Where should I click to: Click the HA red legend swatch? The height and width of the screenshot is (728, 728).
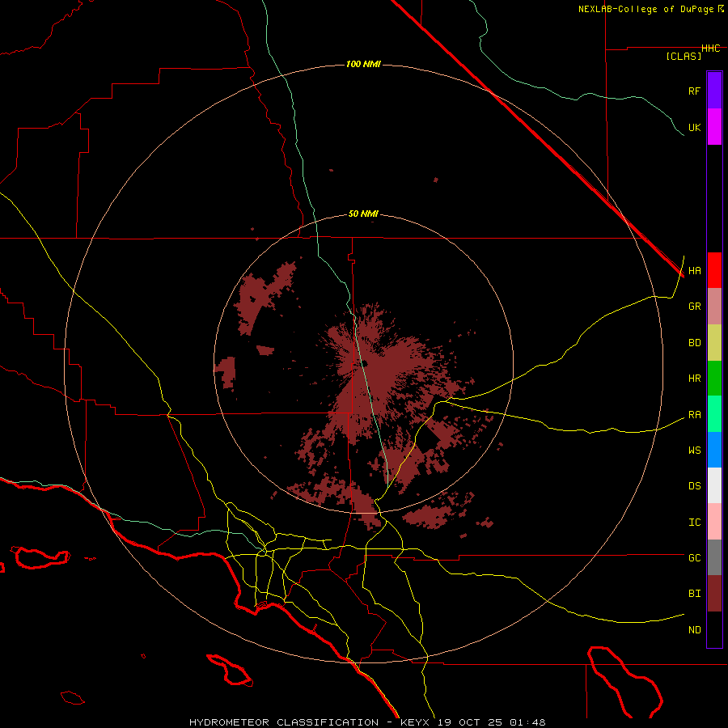[x=714, y=270]
